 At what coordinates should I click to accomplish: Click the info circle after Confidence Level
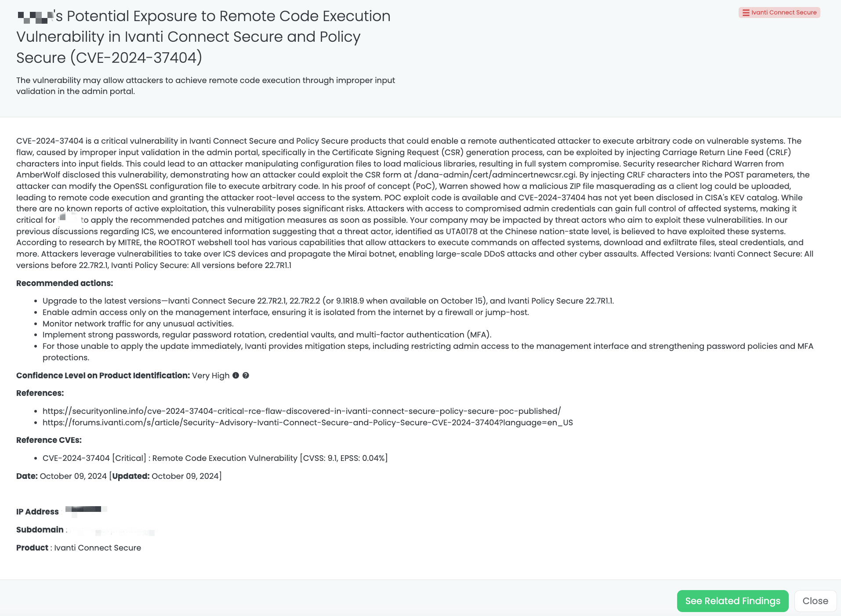(235, 376)
